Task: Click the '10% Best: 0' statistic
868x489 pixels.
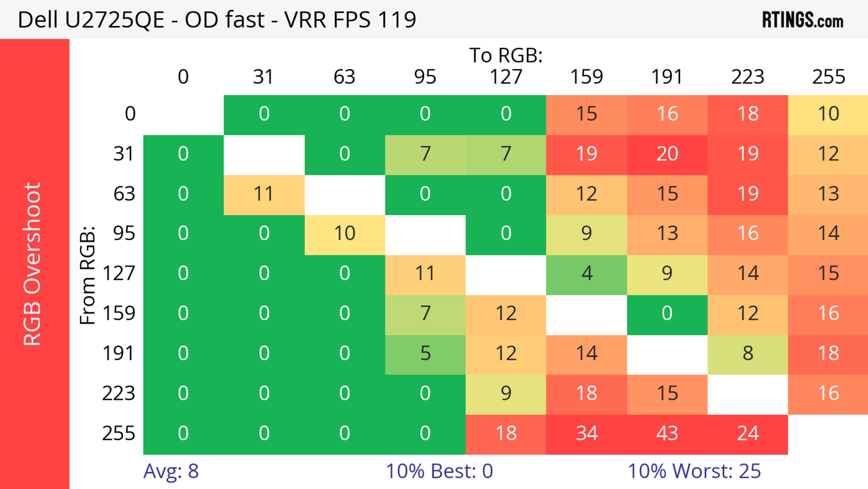Action: coord(439,471)
